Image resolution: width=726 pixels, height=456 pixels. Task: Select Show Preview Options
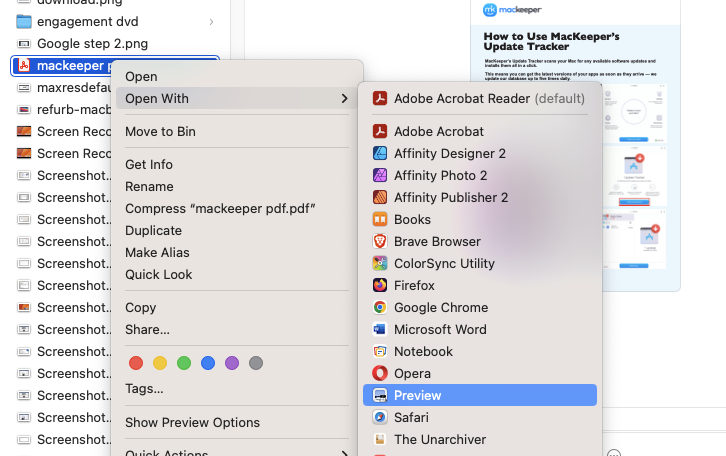coord(192,422)
